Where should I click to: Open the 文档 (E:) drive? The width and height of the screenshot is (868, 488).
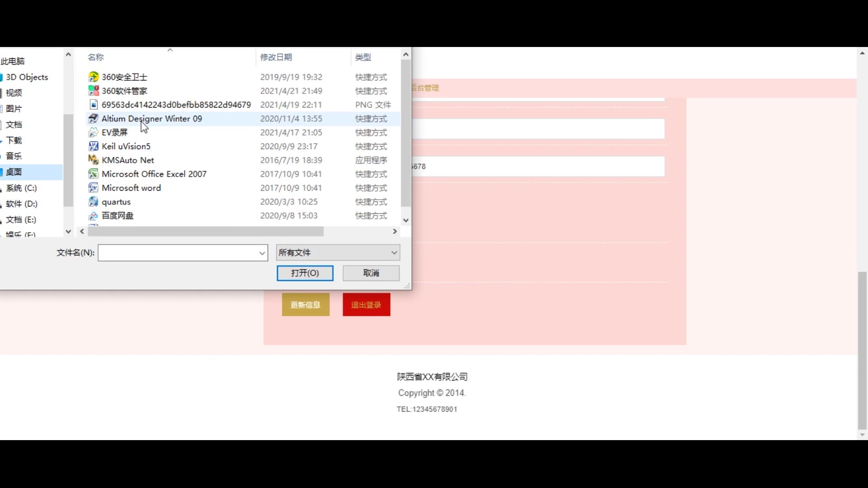pos(21,220)
